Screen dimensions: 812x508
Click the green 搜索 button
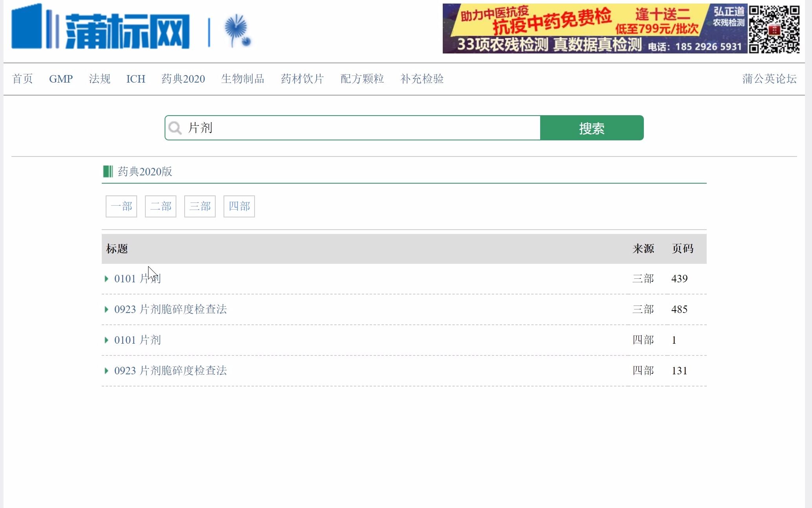click(x=592, y=128)
